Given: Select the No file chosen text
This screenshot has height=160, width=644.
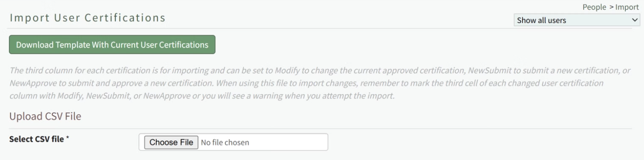Looking at the screenshot, I should click(225, 143).
